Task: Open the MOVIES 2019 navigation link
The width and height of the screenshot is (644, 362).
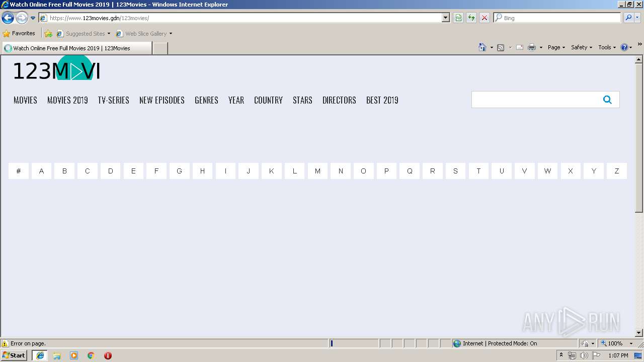Action: (67, 100)
